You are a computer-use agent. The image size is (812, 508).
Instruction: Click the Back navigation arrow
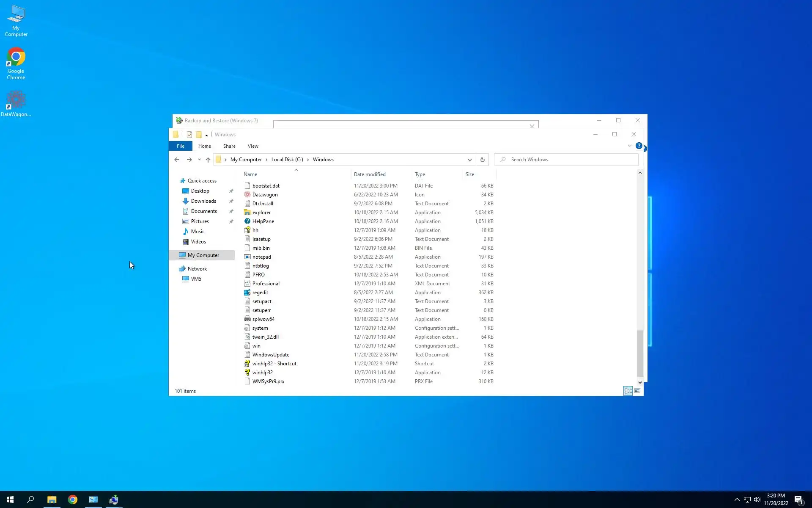point(177,160)
